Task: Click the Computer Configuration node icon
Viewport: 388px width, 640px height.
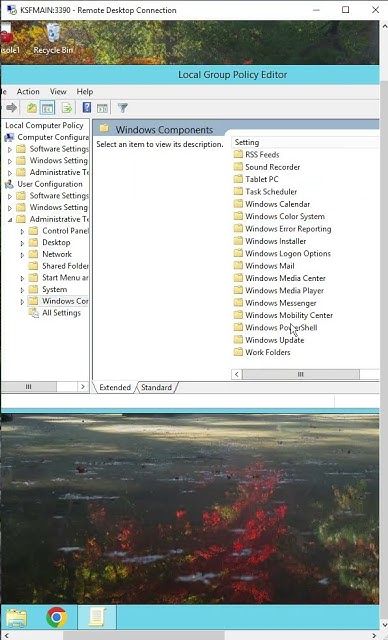Action: pyautogui.click(x=9, y=137)
